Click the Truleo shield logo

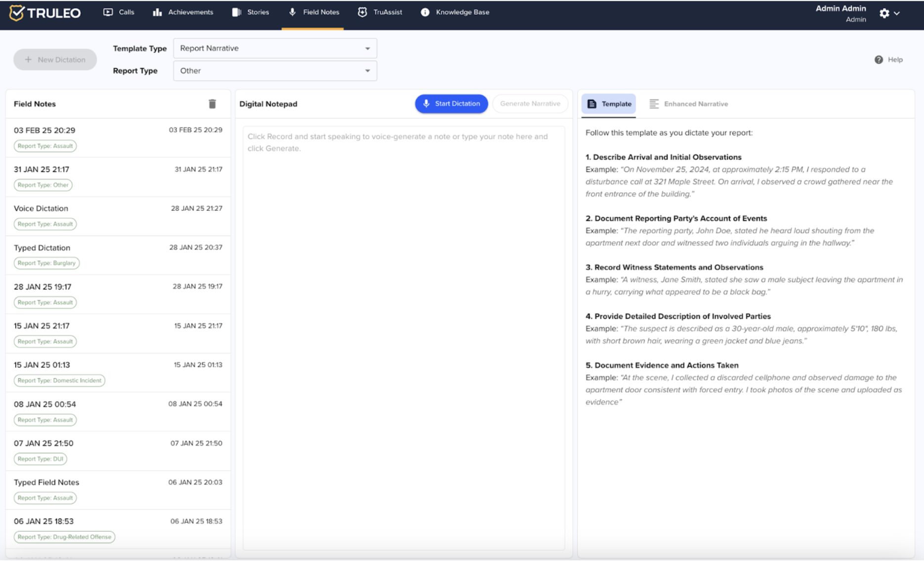(17, 12)
